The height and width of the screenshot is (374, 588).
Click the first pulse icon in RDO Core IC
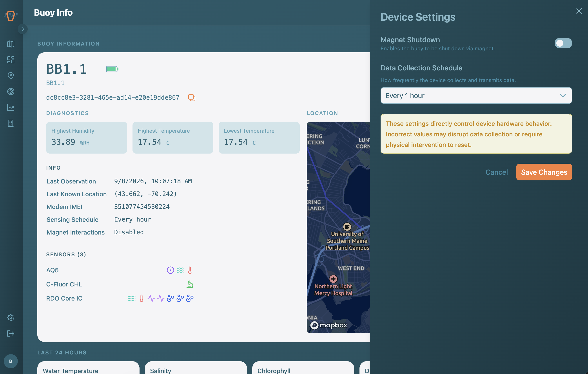pyautogui.click(x=151, y=298)
